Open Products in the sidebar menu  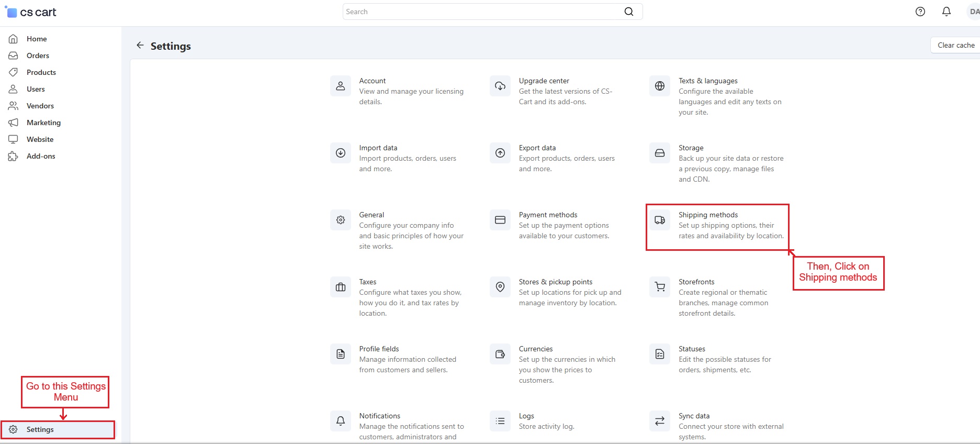(41, 72)
